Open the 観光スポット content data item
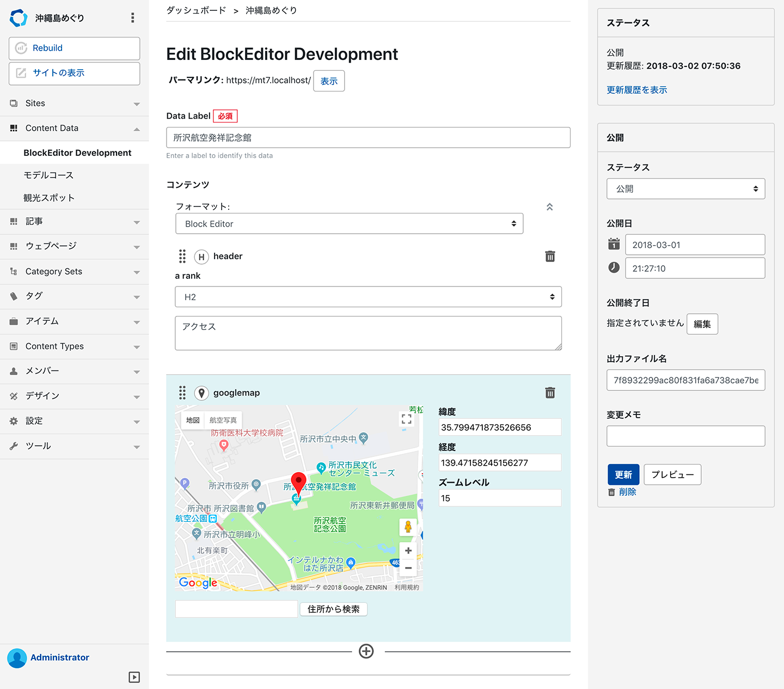This screenshot has width=784, height=689. 49,198
